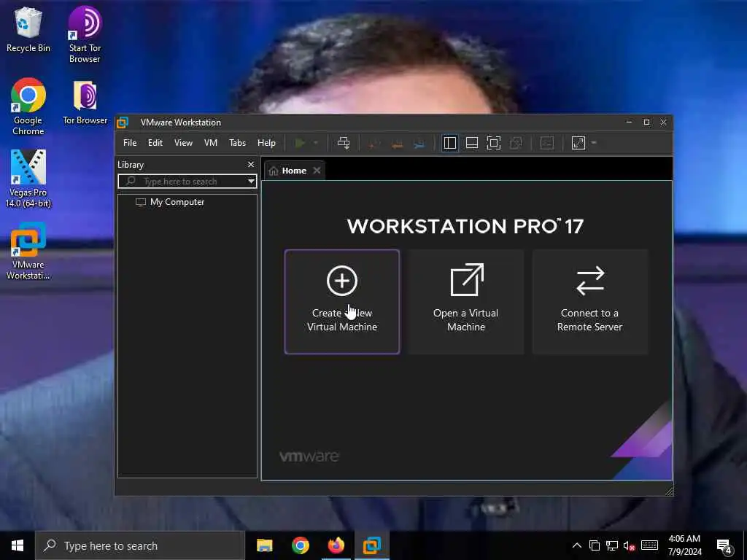Open the taskbar clock and date
The image size is (747, 560).
[x=684, y=545]
